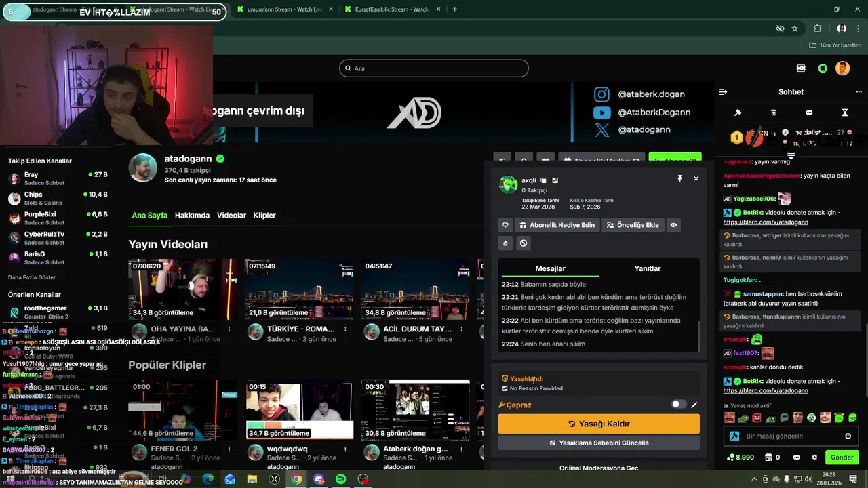Focus the Ara search field
Image resolution: width=868 pixels, height=488 pixels.
point(434,68)
